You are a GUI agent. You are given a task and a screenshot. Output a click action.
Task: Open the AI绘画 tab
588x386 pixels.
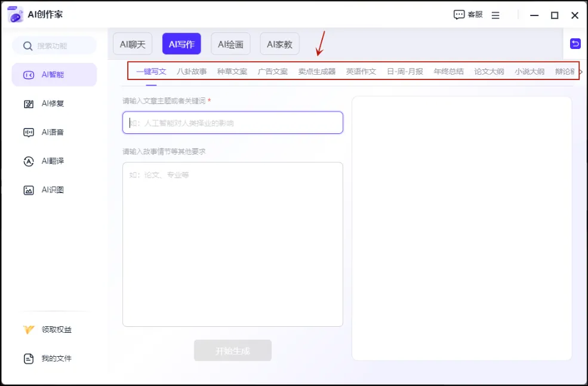pos(230,44)
